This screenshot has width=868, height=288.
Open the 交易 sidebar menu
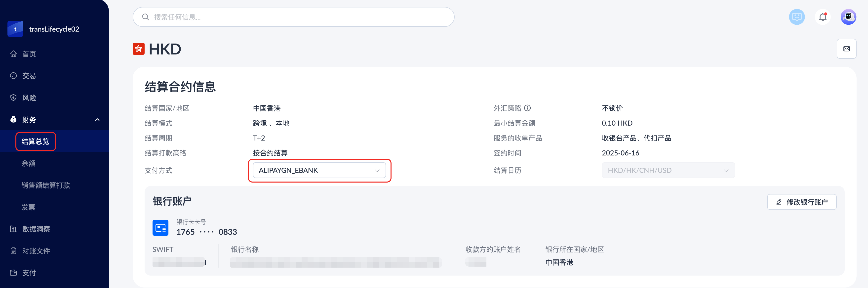[29, 76]
